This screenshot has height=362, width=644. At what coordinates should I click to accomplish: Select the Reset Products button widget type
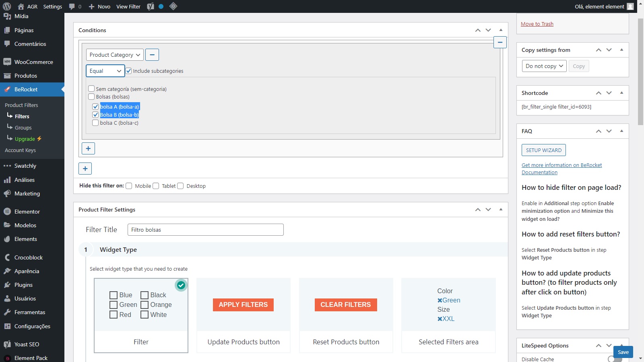(x=346, y=315)
